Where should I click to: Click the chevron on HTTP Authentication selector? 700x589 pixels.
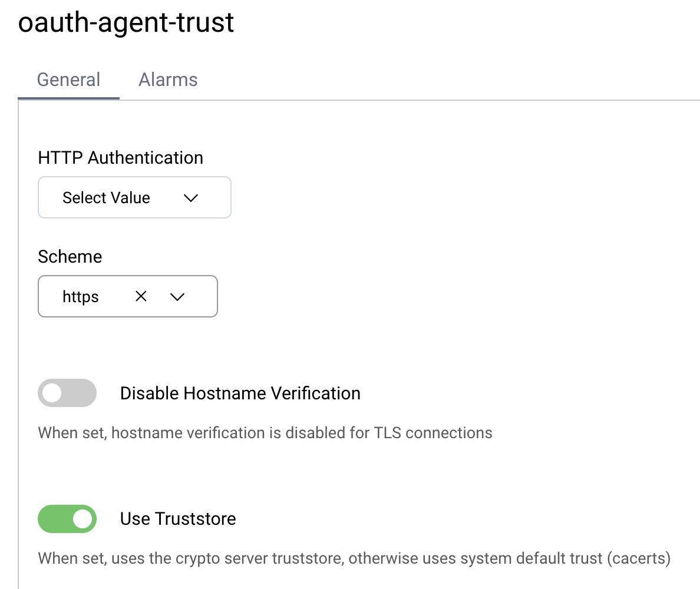190,198
